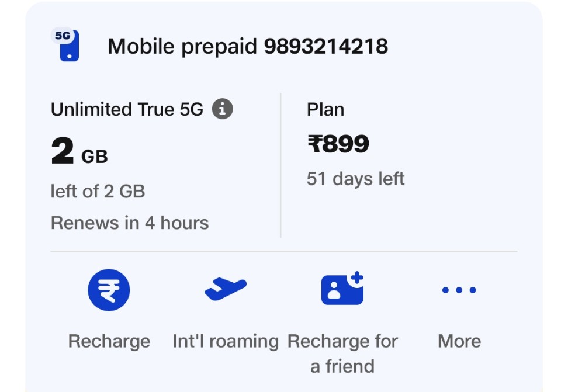Tap the mobile number 9893214218
This screenshot has width=568, height=392.
click(326, 46)
